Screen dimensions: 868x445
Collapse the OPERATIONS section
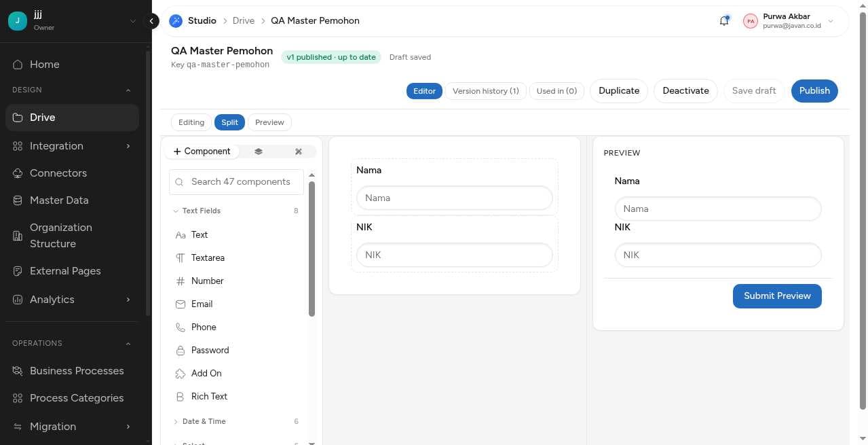128,344
